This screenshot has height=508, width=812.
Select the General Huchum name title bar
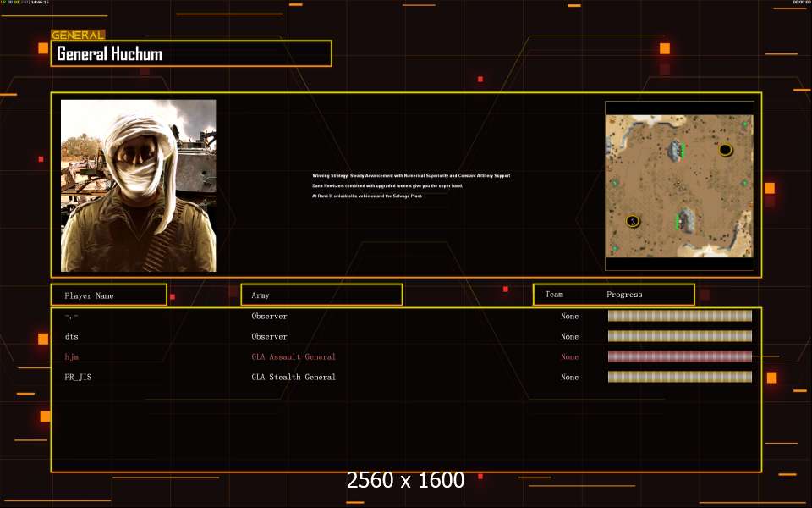click(x=191, y=54)
